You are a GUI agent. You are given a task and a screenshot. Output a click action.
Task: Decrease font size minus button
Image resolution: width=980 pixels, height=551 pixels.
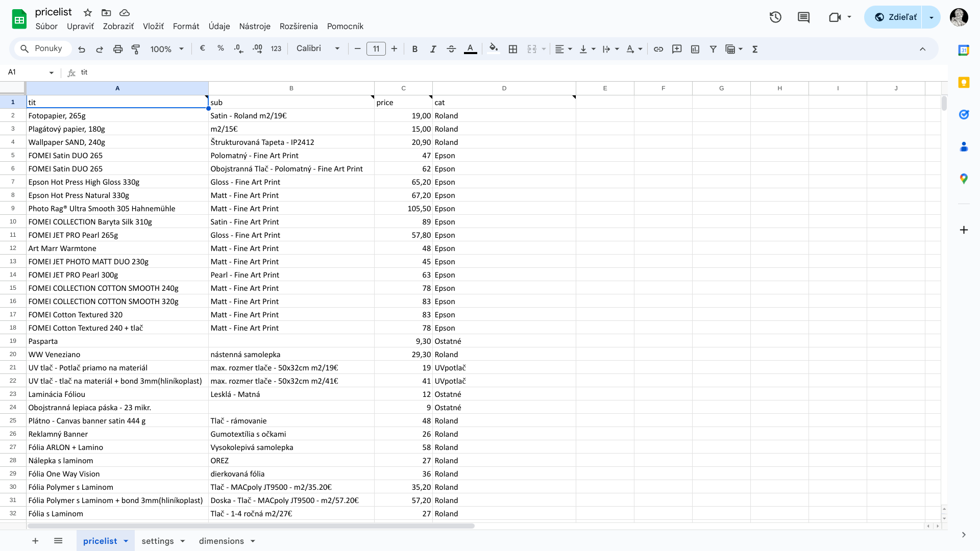(357, 49)
